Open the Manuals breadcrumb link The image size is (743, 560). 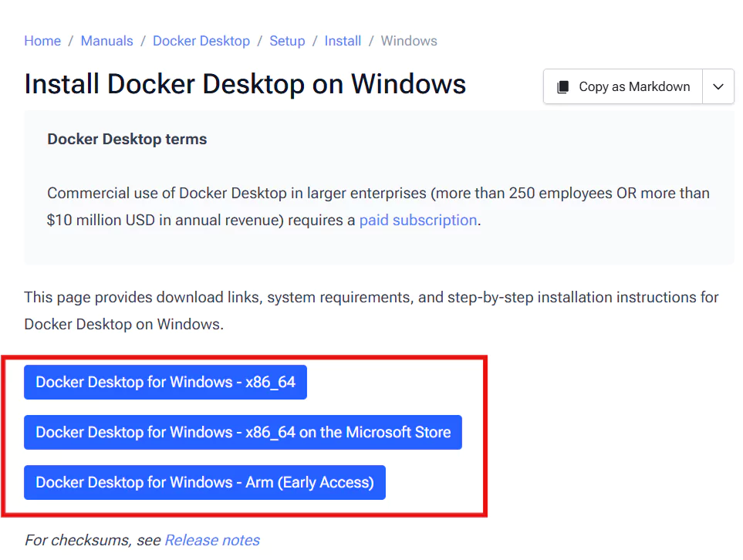click(106, 41)
